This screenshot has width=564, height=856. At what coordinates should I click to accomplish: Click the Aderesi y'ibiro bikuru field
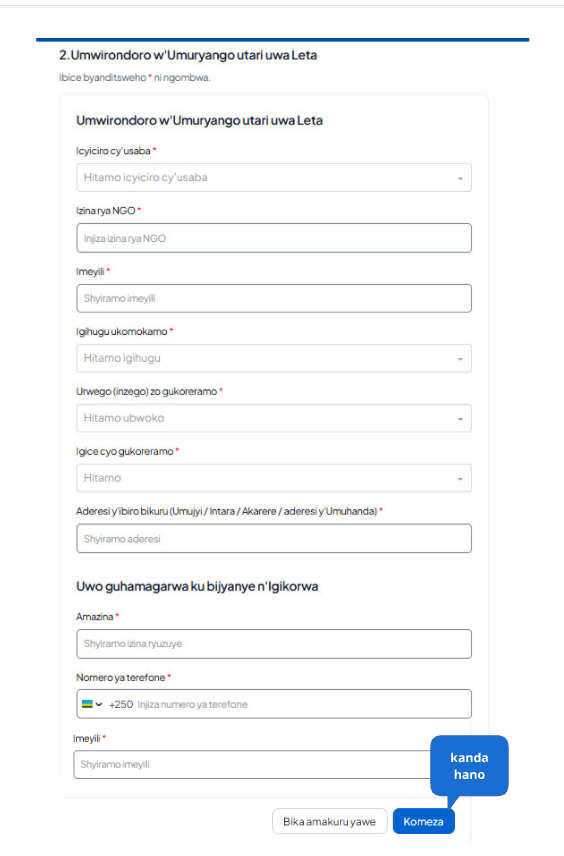pos(274,538)
